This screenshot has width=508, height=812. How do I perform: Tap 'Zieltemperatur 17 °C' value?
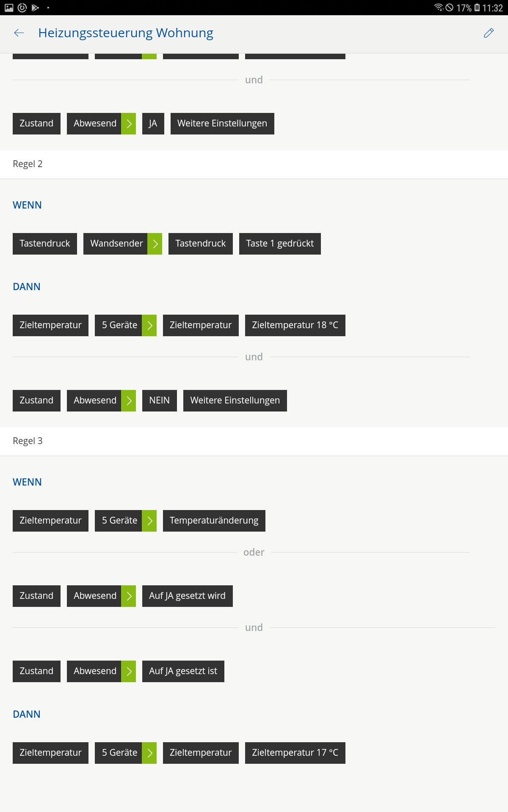(x=295, y=753)
